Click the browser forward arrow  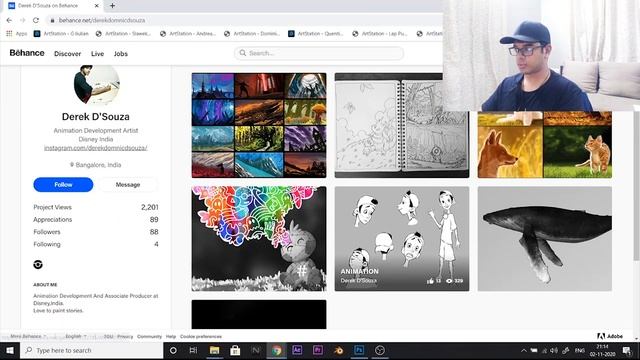(22, 20)
